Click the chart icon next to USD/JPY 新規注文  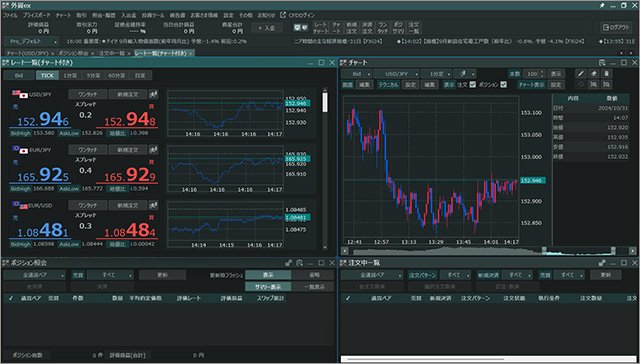click(x=153, y=94)
